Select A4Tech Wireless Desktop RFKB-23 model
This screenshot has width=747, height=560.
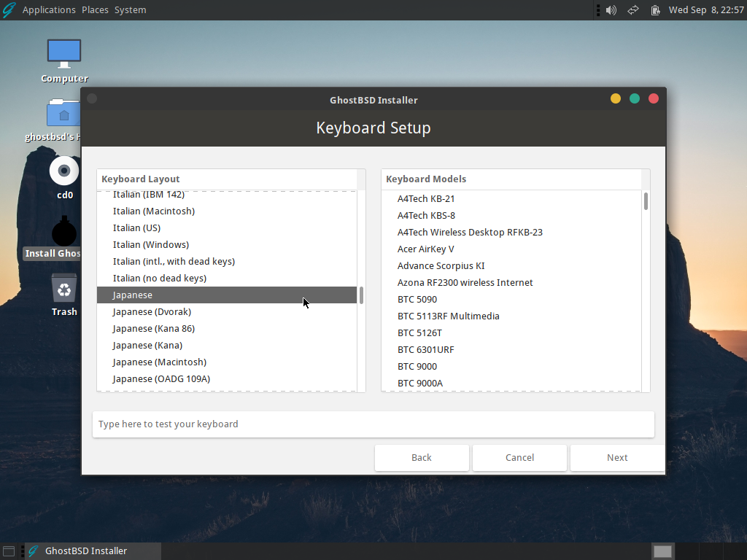511,233
